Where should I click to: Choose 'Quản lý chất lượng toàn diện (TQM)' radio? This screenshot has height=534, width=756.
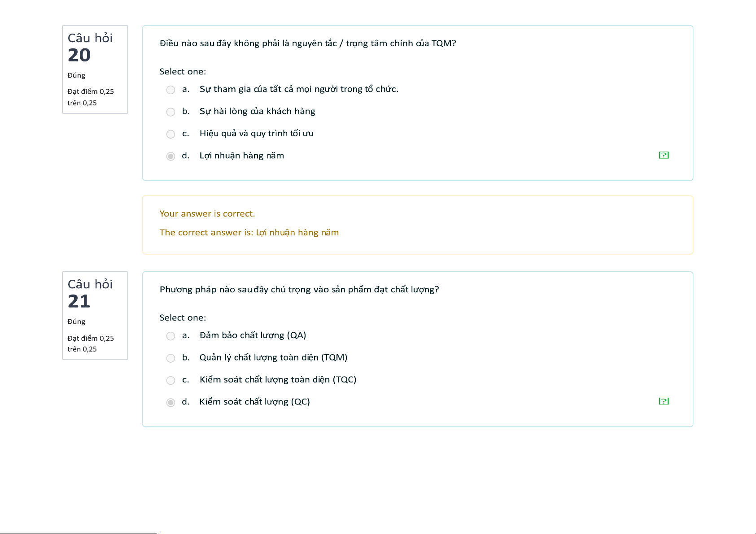pyautogui.click(x=170, y=358)
